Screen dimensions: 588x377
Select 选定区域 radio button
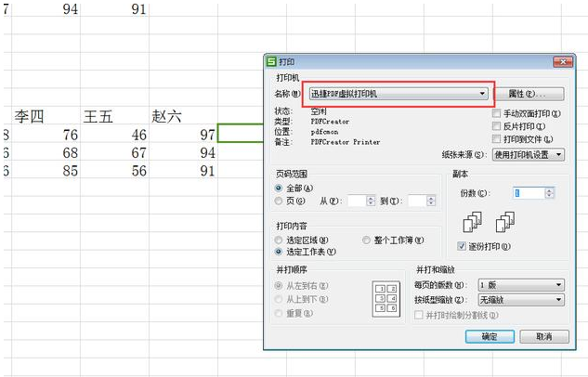pos(279,240)
